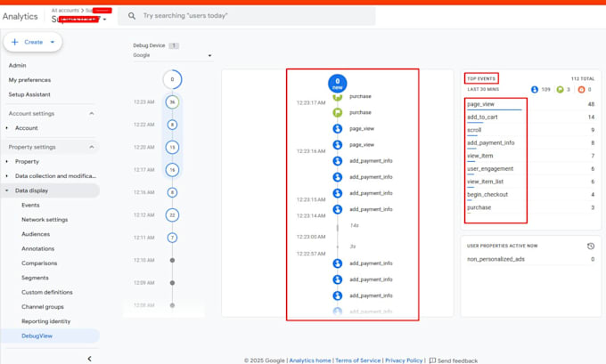Screen dimensions: 606x364
Task: Open the Debug Device Google dropdown
Action: click(x=172, y=55)
